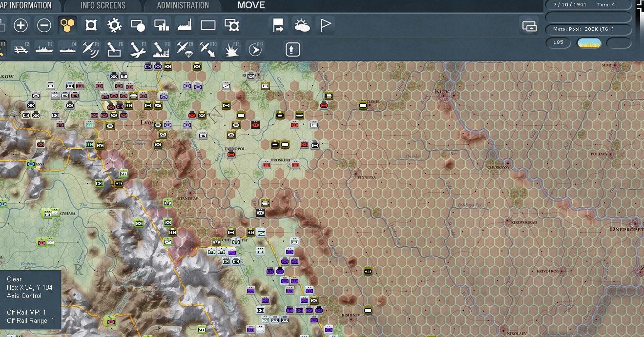Image resolution: width=644 pixels, height=337 pixels.
Task: Click the rectangle with unit symbol icon
Action: 231,25
